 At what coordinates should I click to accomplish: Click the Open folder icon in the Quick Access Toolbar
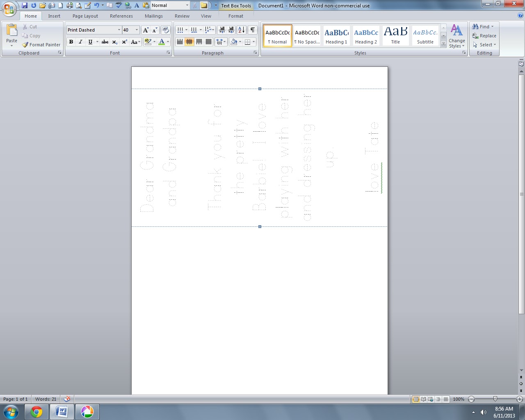[x=43, y=5]
